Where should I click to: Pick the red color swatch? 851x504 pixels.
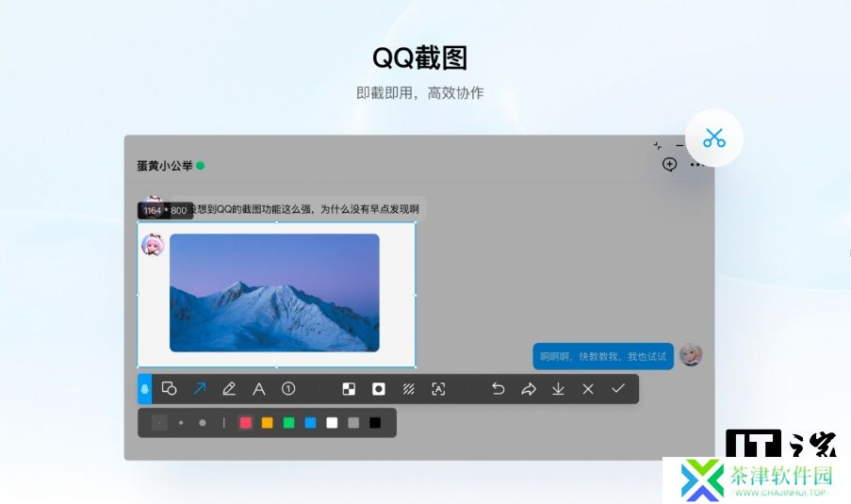click(245, 423)
